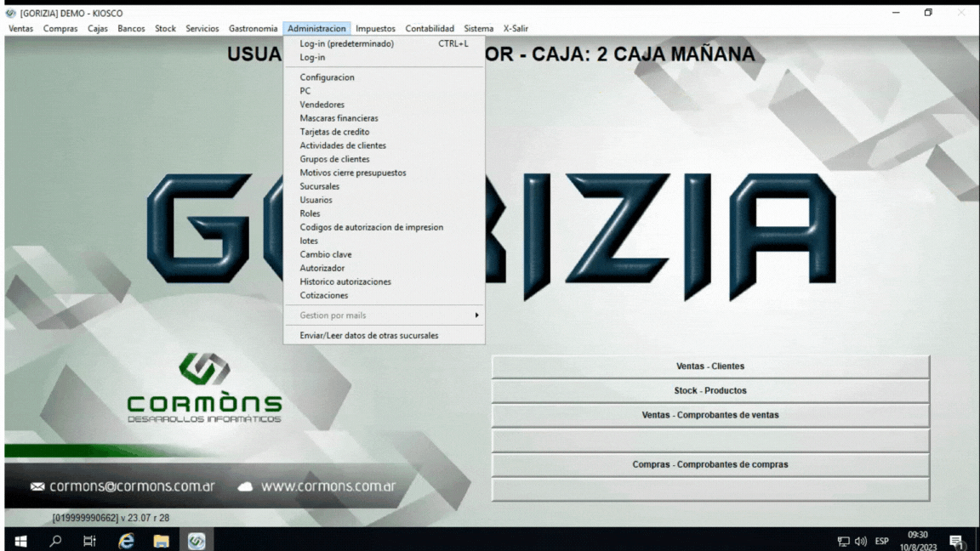Open File Explorer from taskbar
The width and height of the screenshot is (980, 551).
162,541
